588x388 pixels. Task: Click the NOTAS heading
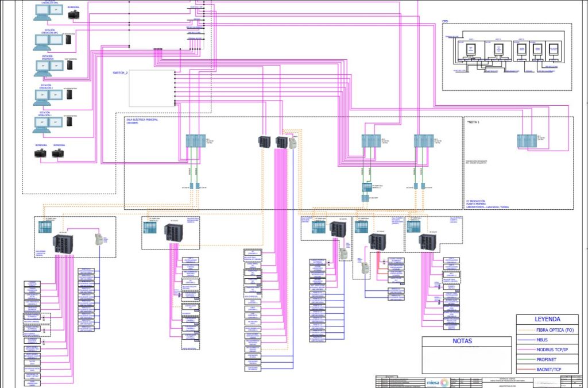[462, 341]
